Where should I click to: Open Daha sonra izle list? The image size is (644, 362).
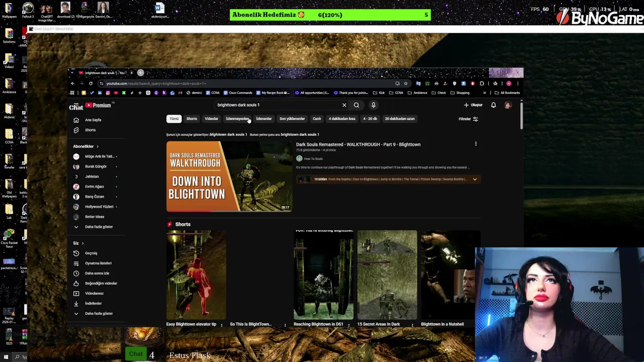(x=97, y=274)
